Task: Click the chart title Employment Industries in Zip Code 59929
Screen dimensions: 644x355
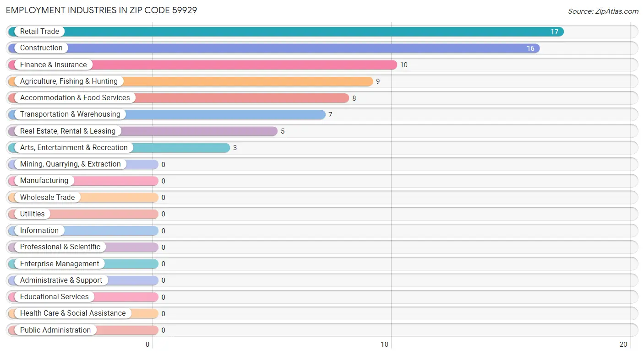Action: click(102, 10)
